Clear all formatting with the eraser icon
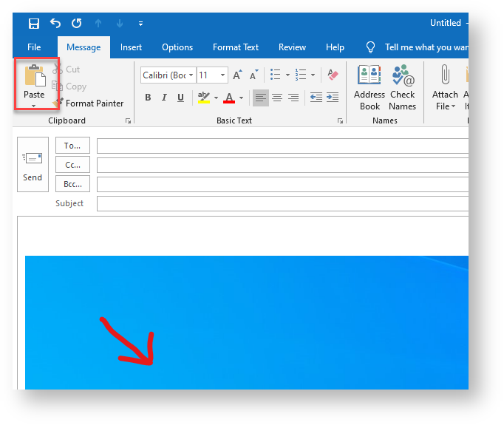Screen dimensions: 504x425 [333, 75]
